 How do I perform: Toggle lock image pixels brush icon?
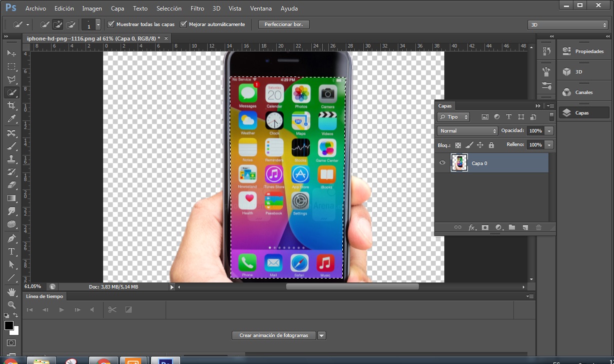469,145
